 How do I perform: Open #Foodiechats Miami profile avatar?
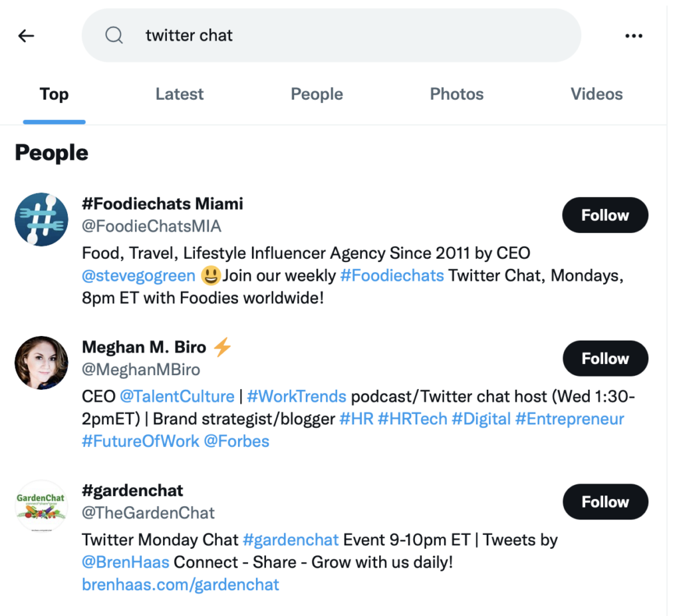coord(41,219)
